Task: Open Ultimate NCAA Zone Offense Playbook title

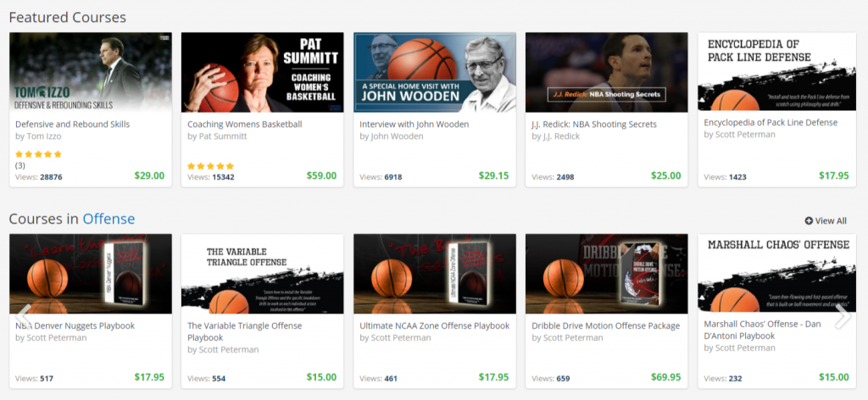Action: [x=435, y=326]
